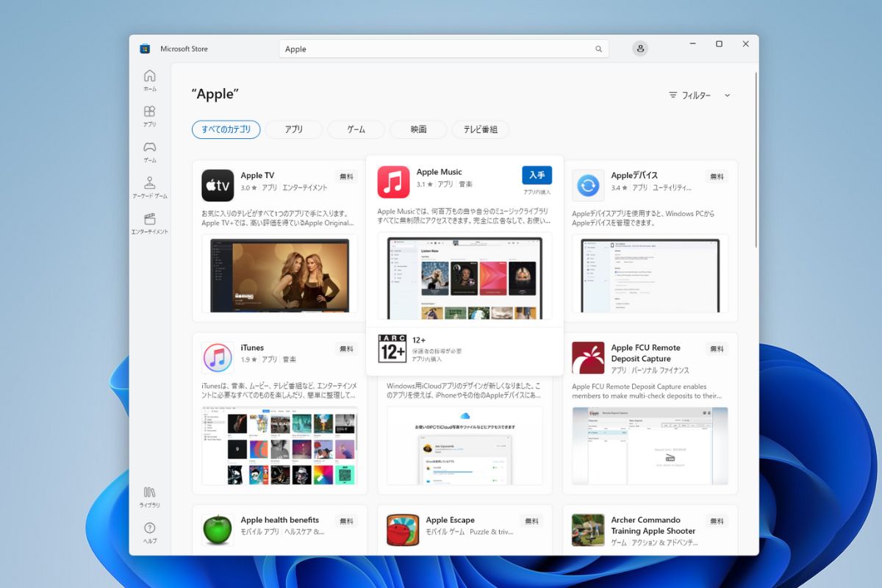Viewport: 882px width, 588px height.
Task: Expand the フィルター dropdown
Action: pos(698,95)
